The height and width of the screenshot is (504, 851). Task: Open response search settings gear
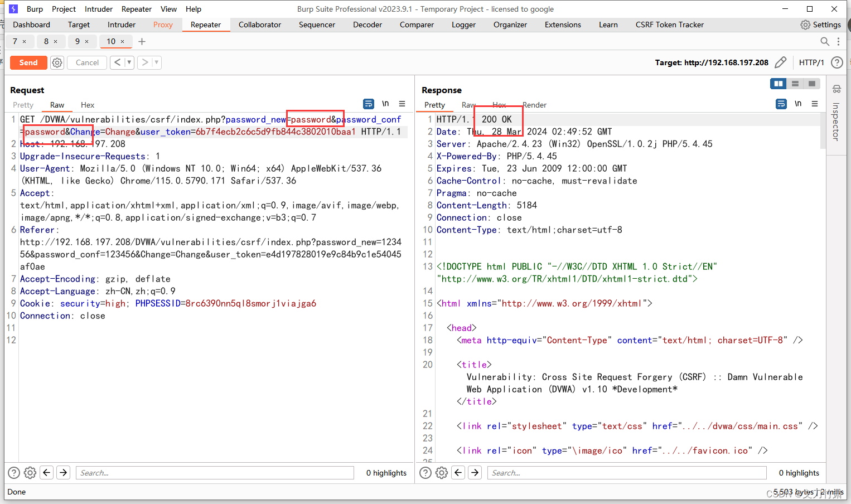point(442,473)
